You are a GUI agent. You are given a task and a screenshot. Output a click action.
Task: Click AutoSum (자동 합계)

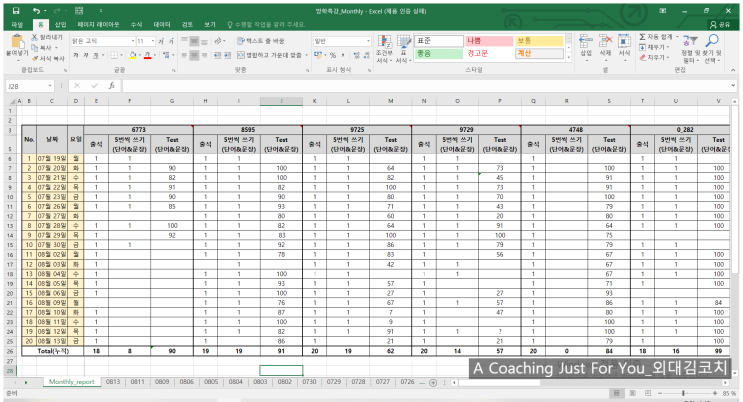(655, 37)
